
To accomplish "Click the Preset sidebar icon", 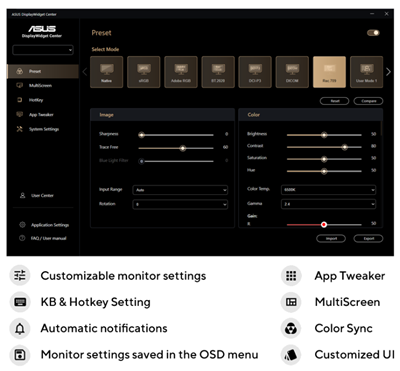I will coord(20,71).
